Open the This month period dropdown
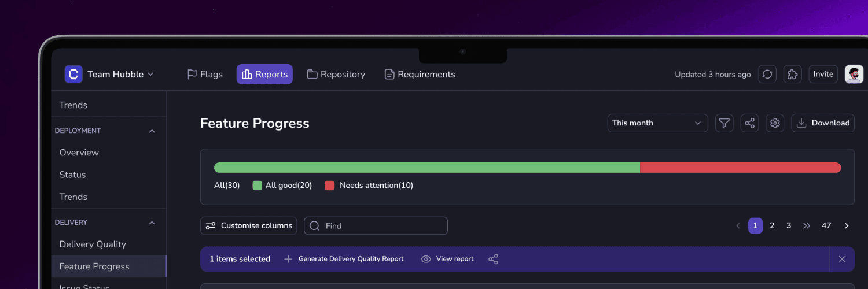This screenshot has width=868, height=289. coord(657,123)
